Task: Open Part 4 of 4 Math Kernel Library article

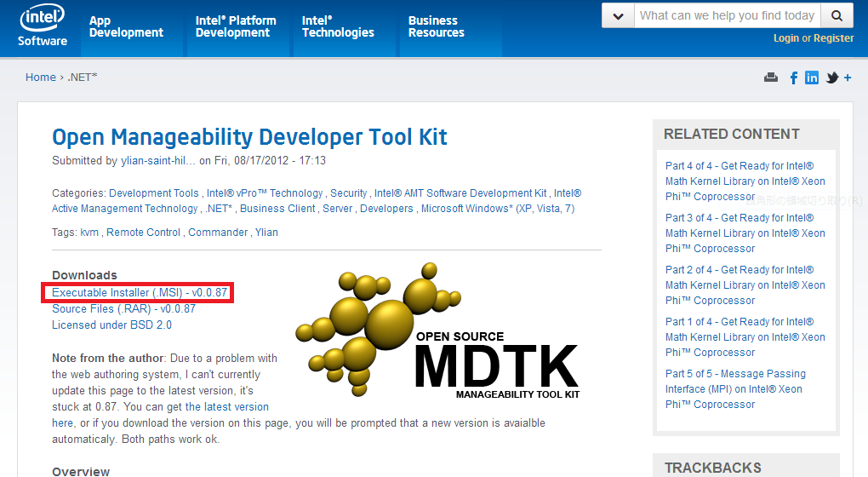Action: pos(745,181)
